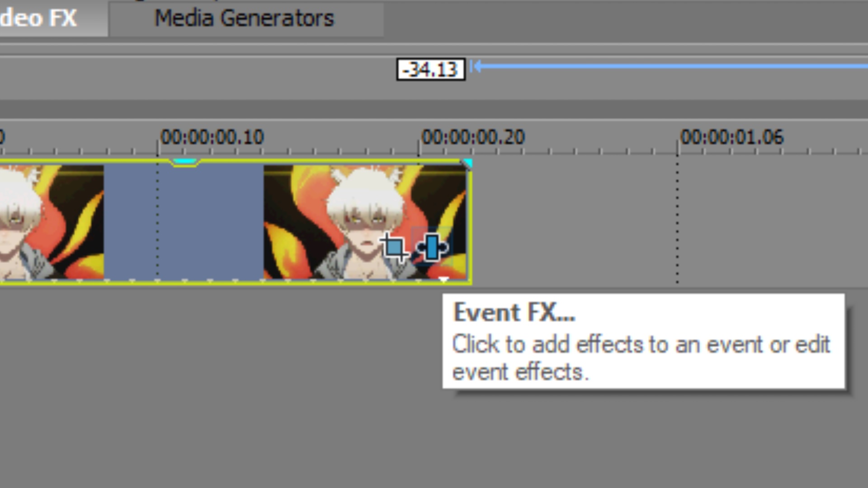Click the -34.13 value box
The height and width of the screenshot is (488, 868).
pyautogui.click(x=430, y=70)
